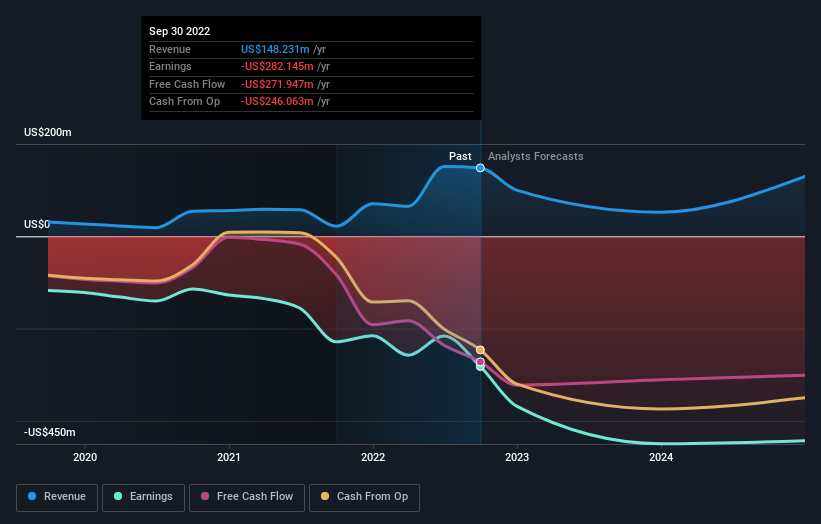Image resolution: width=821 pixels, height=524 pixels.
Task: Click the orange Cash From Op data point
Action: tap(480, 350)
